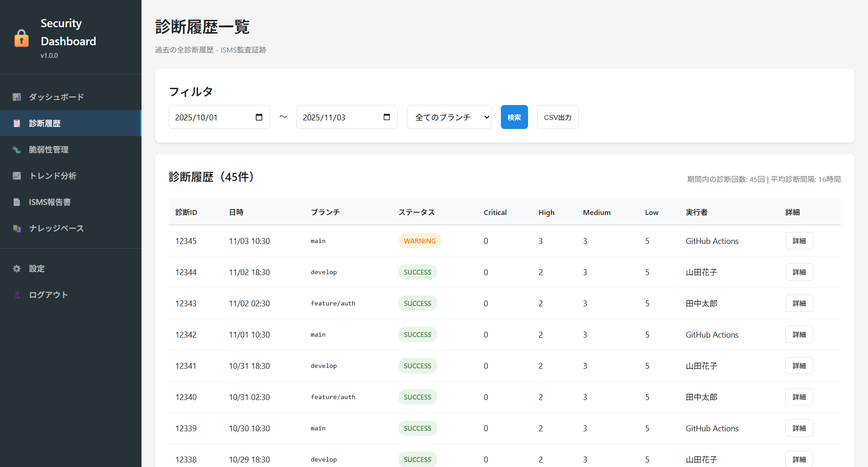Open the end date calendar picker
Image resolution: width=868 pixels, height=467 pixels.
pyautogui.click(x=387, y=117)
